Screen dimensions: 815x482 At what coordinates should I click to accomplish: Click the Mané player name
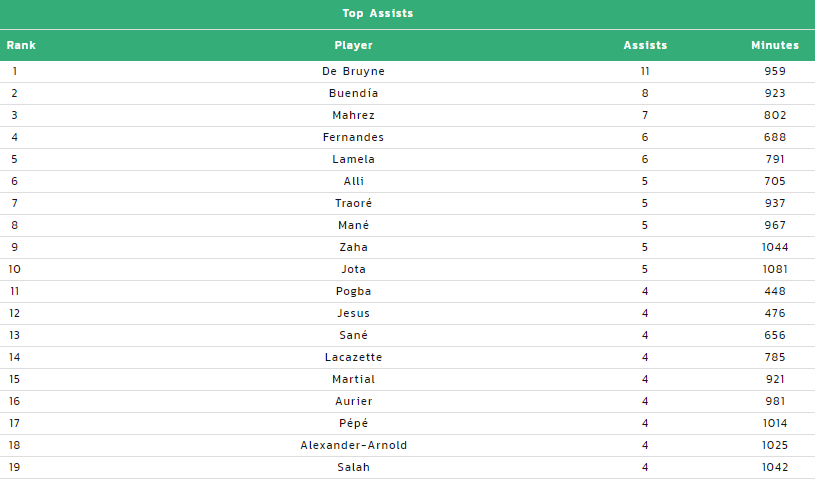(x=353, y=225)
